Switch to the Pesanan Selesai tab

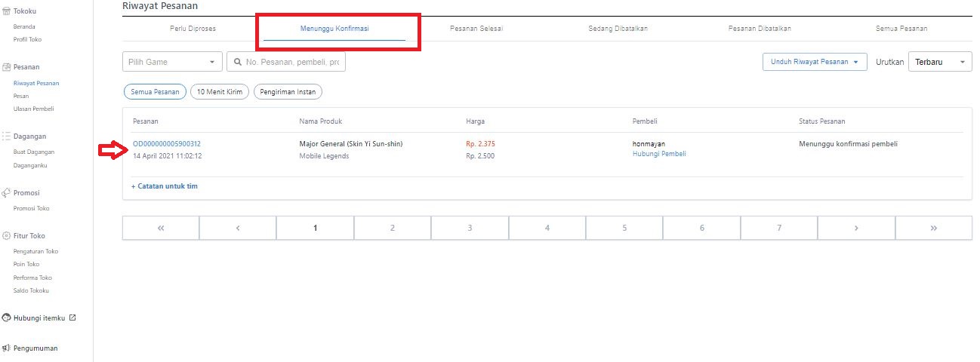coord(476,29)
